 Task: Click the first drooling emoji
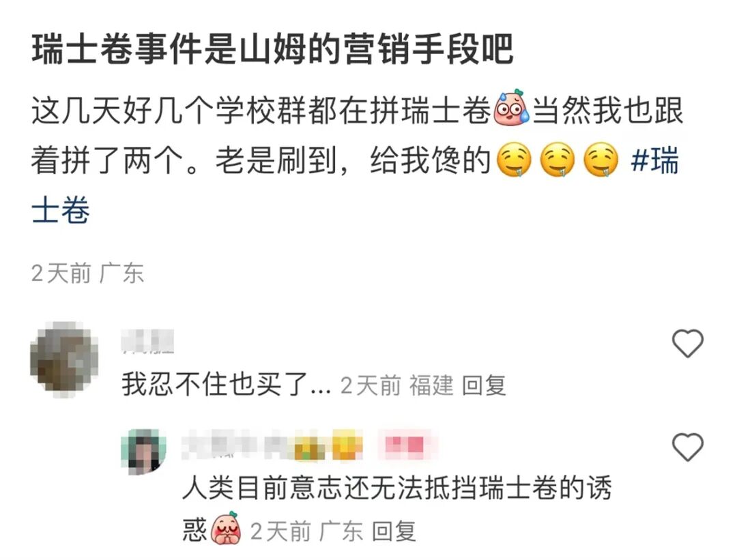(x=515, y=161)
